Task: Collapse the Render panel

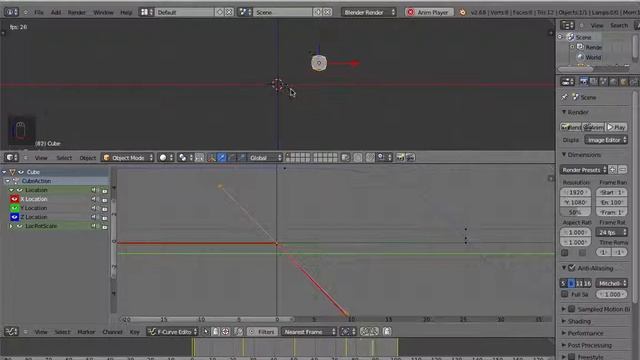Action: [564, 112]
